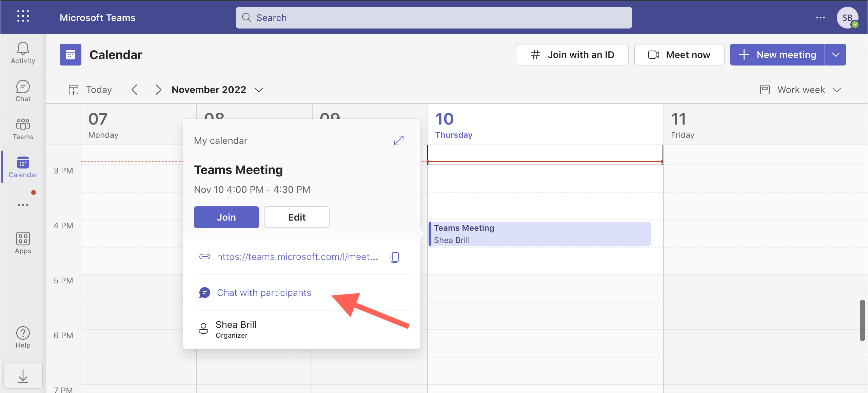Open Work week view dropdown
This screenshot has height=393, width=868.
click(x=801, y=90)
